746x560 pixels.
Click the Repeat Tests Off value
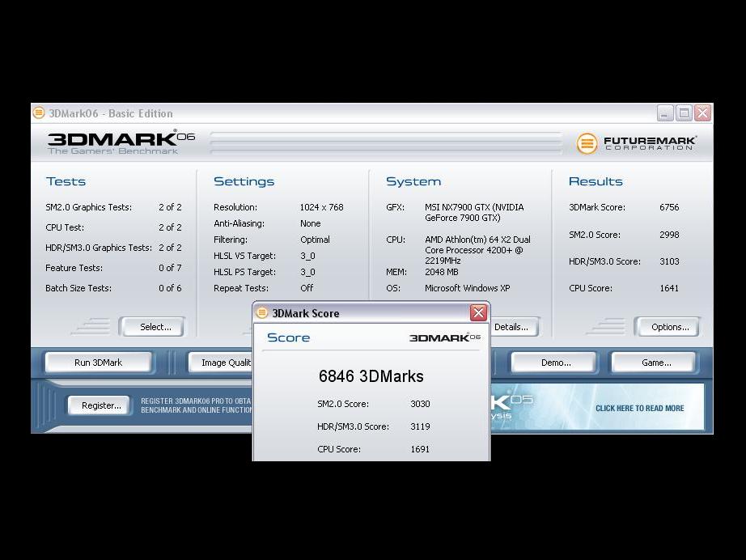coord(307,288)
